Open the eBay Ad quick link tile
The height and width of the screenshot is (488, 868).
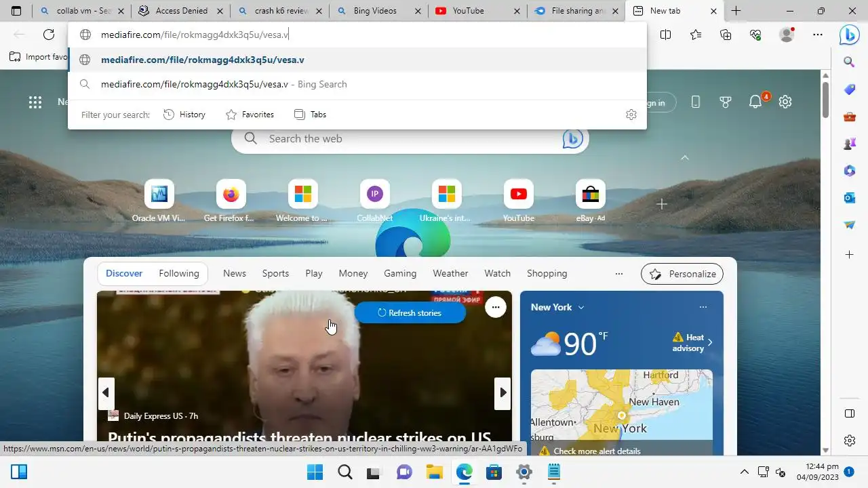coord(591,201)
